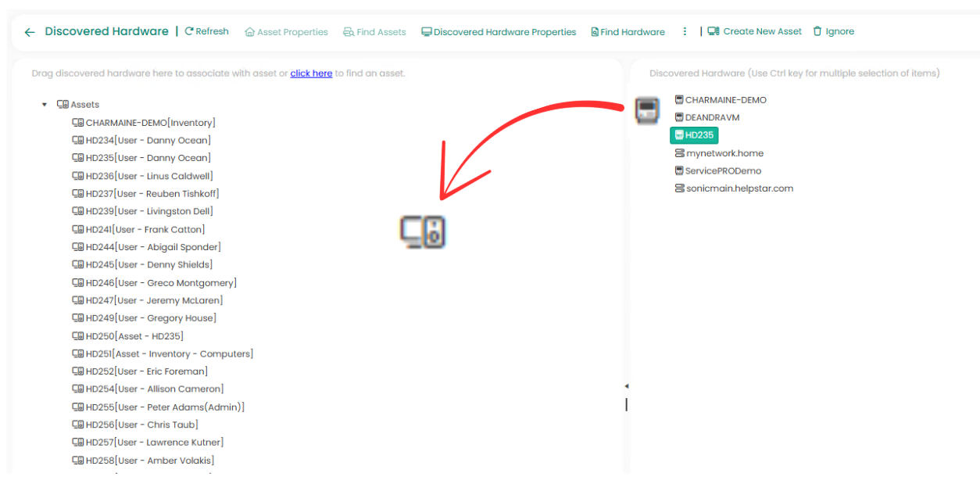Open Discovered Hardware Properties

click(499, 32)
